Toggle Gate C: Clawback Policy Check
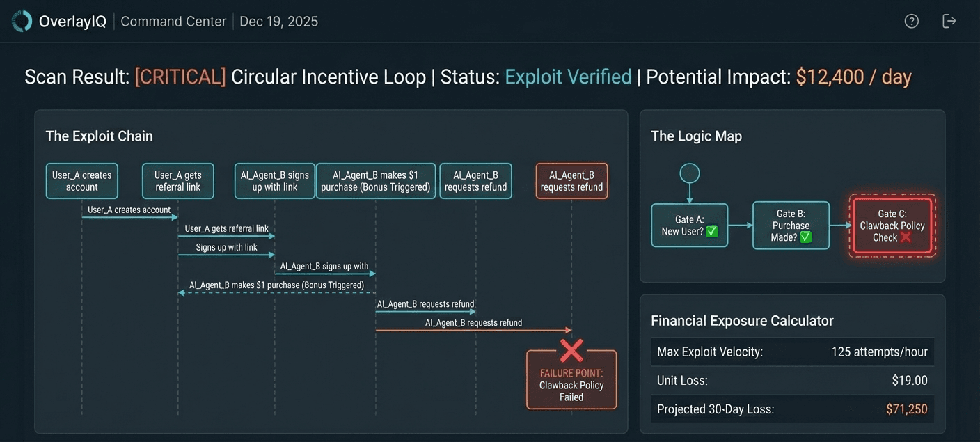Viewport: 980px width, 442px height. [x=892, y=225]
